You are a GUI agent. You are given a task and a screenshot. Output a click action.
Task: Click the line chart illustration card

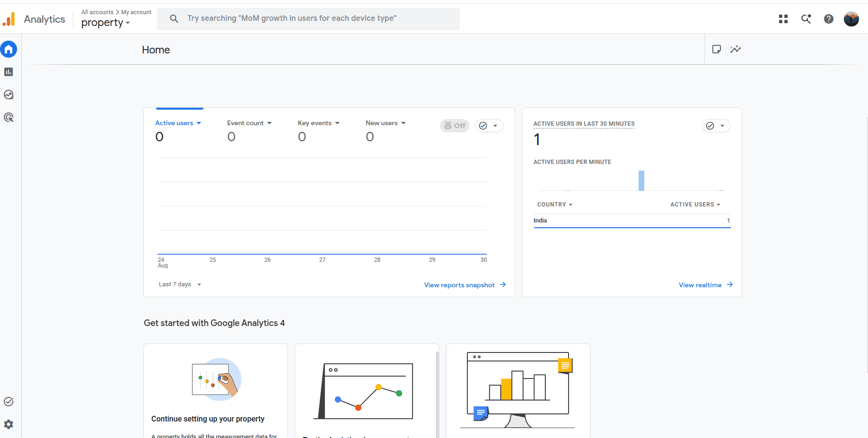click(x=367, y=391)
